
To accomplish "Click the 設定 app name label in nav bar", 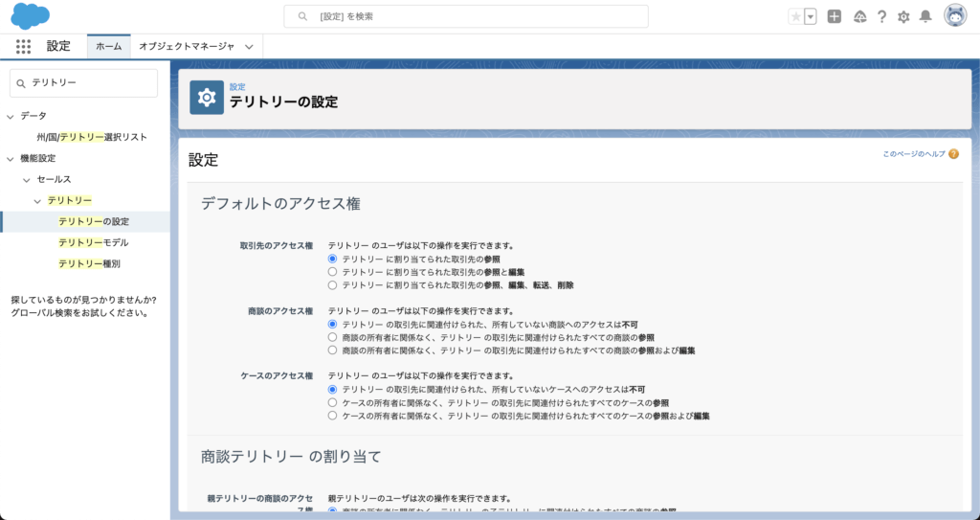I will pos(58,46).
